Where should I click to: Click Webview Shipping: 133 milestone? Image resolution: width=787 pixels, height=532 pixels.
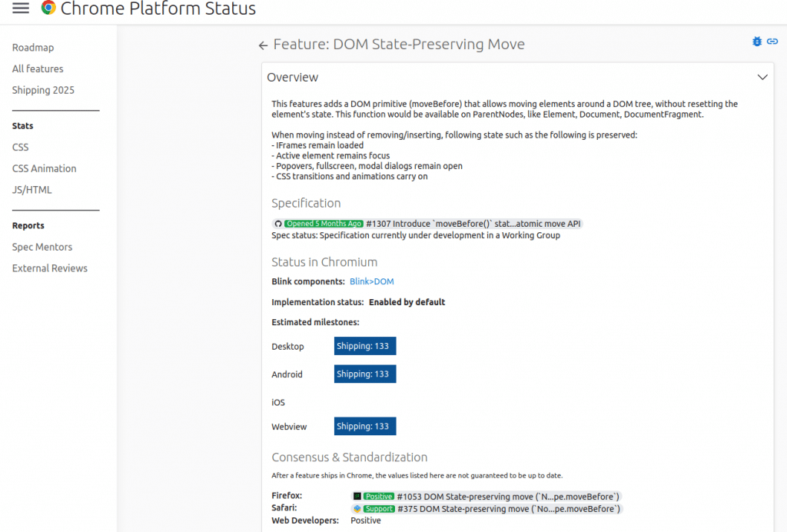[x=365, y=426]
